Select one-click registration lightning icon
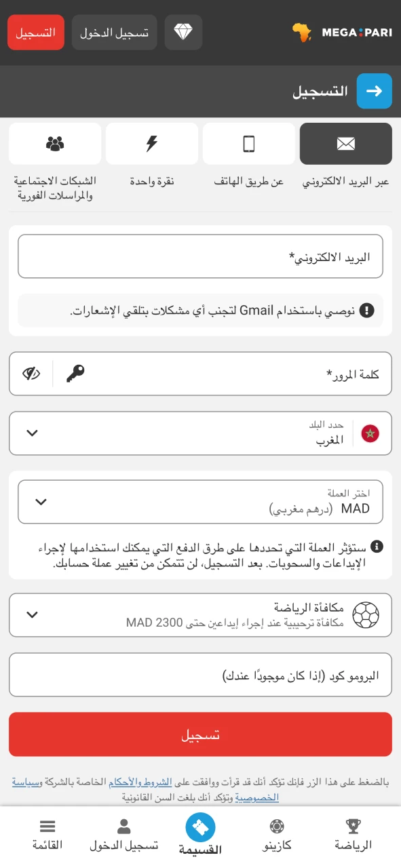 152,144
